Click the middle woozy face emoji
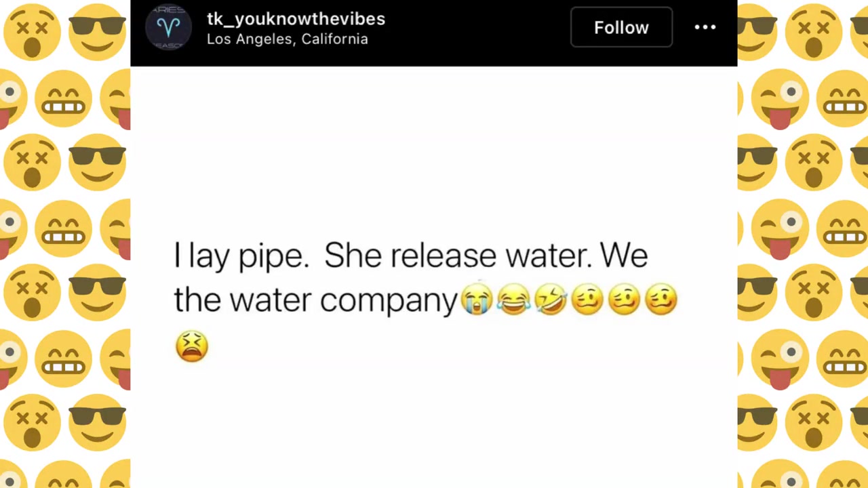868x488 pixels. pos(624,300)
